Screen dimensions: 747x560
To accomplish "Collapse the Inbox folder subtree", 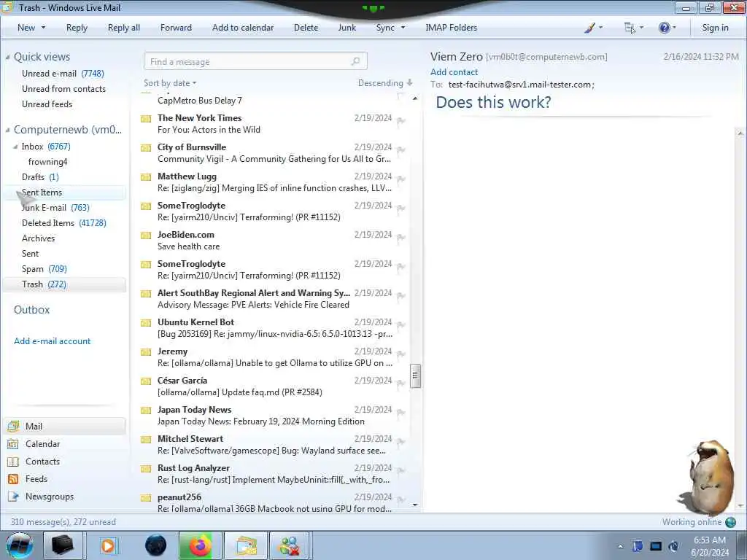I will [x=15, y=147].
